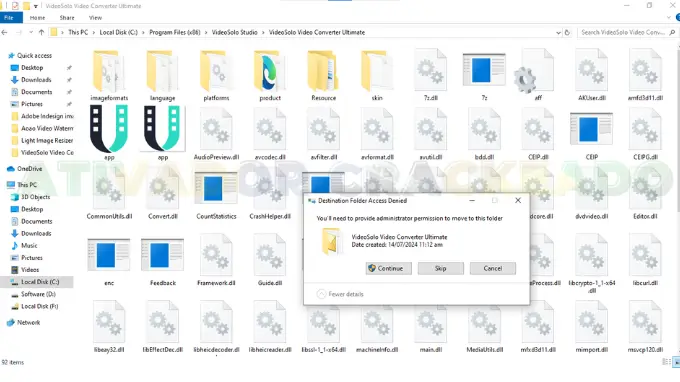Select the CommonUtils.dll file

click(x=109, y=194)
